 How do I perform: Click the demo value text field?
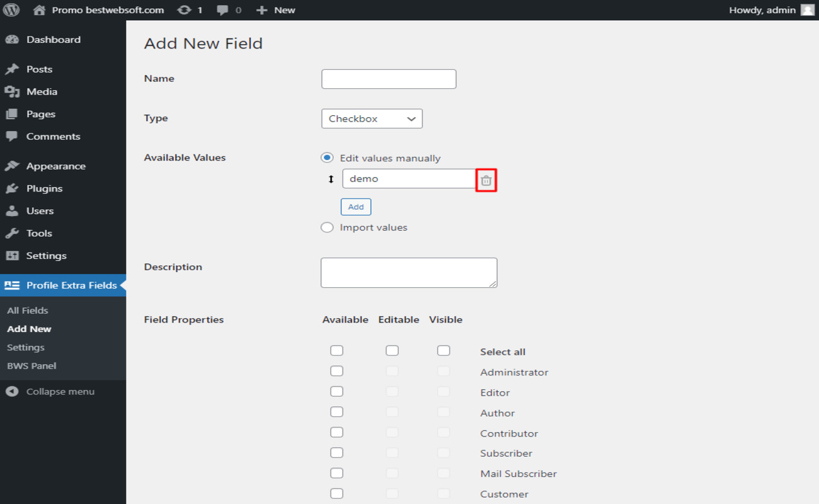pos(409,178)
